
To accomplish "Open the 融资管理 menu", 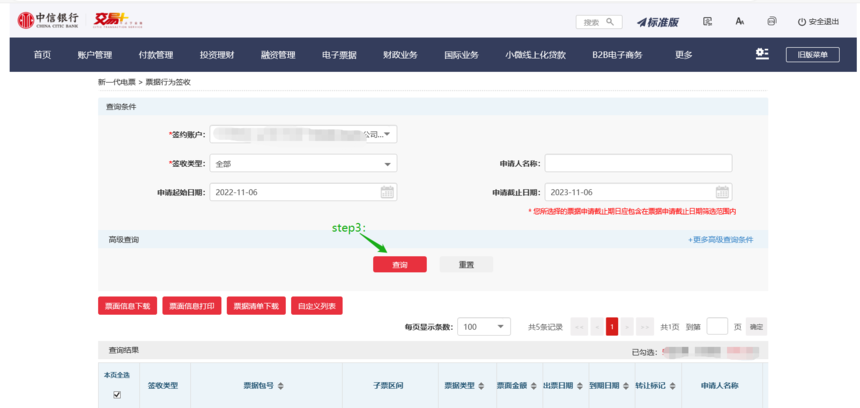I will point(277,55).
